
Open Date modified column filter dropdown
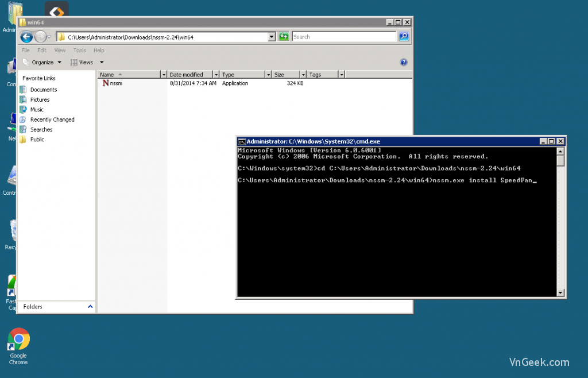click(216, 75)
